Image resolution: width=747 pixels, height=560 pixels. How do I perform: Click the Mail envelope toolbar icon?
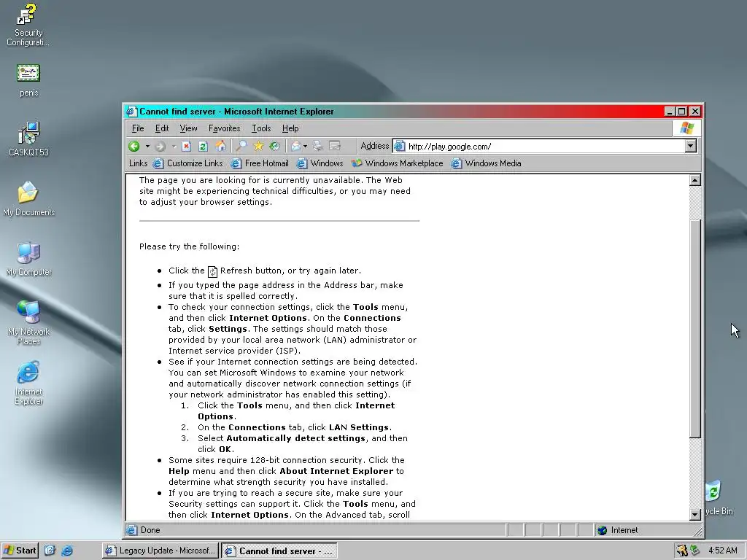296,146
